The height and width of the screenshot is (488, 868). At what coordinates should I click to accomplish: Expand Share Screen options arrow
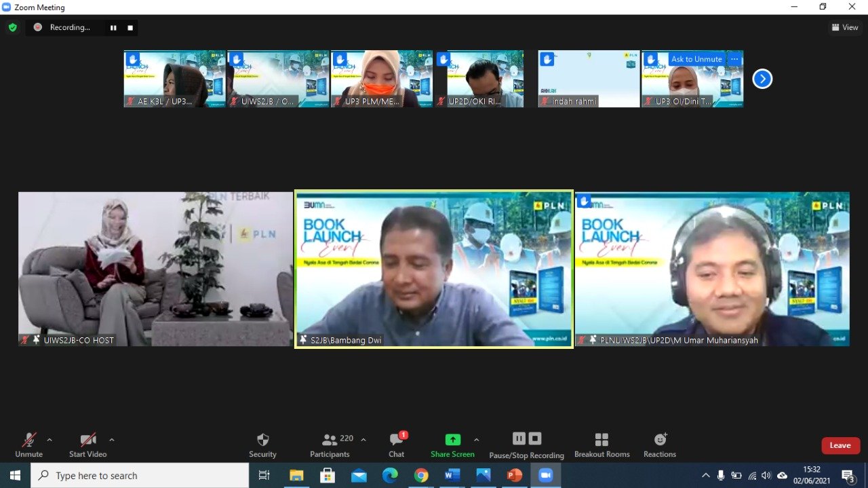click(476, 440)
